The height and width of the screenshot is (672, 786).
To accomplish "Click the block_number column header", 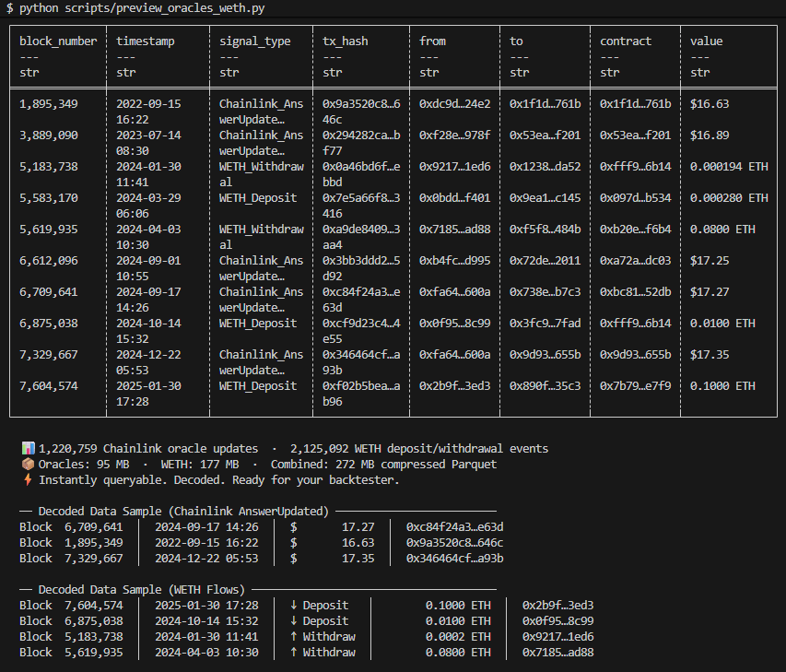I will (x=58, y=41).
